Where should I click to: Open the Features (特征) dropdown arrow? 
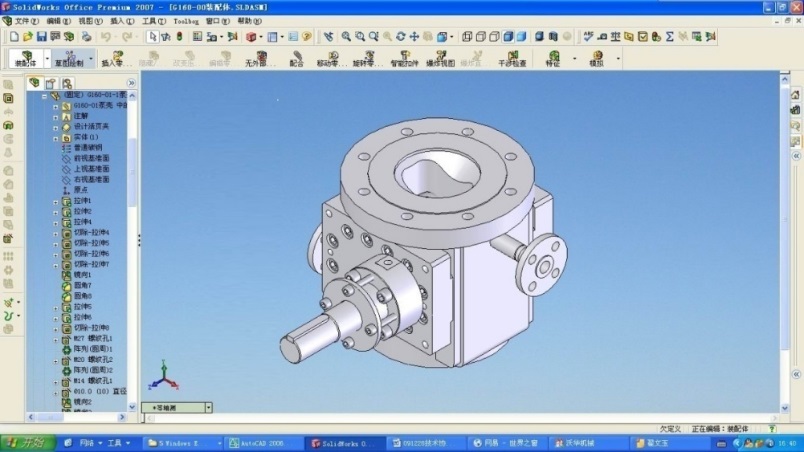(x=574, y=58)
